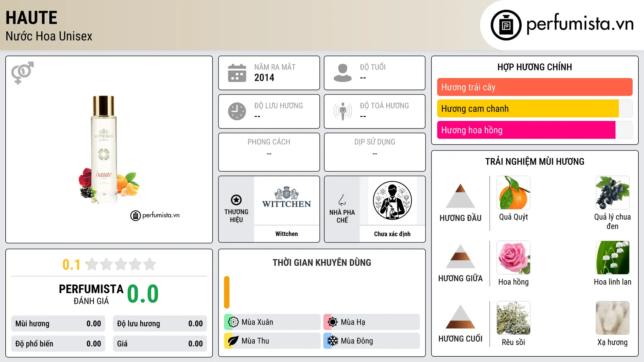
Task: Open the Rêu sồi note thumbnail
Action: coord(514,318)
